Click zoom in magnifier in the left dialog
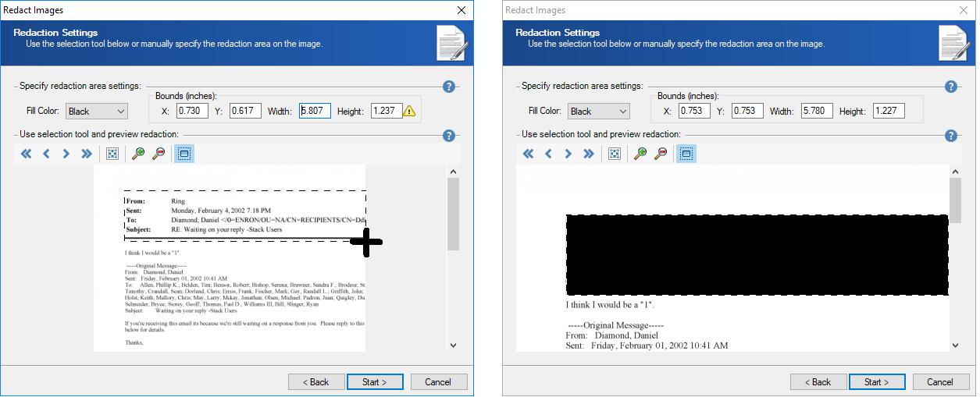Image resolution: width=980 pixels, height=397 pixels. pyautogui.click(x=138, y=154)
